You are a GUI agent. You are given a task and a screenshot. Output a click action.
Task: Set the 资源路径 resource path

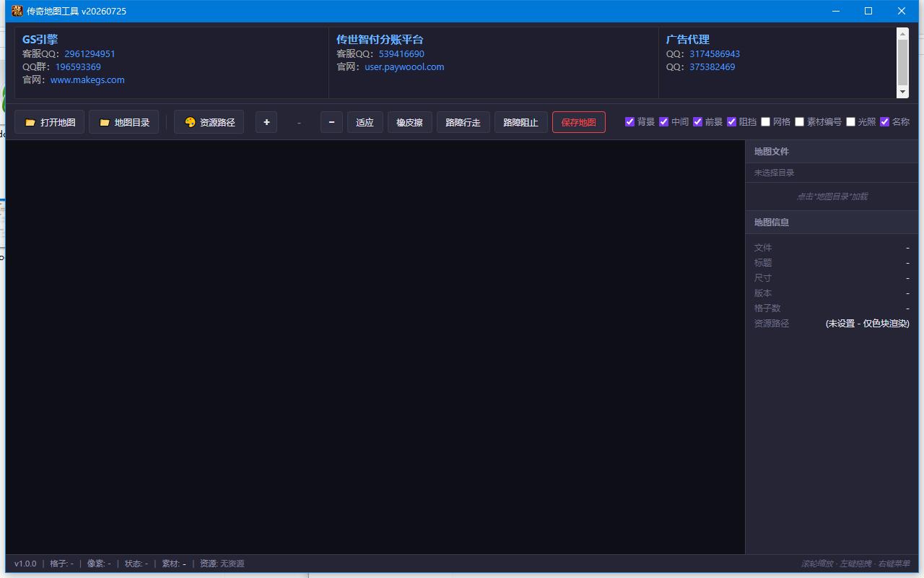tap(209, 122)
